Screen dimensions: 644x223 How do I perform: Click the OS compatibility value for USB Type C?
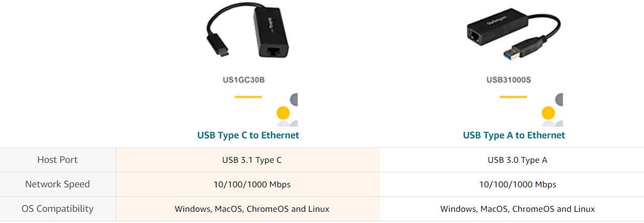coord(251,209)
